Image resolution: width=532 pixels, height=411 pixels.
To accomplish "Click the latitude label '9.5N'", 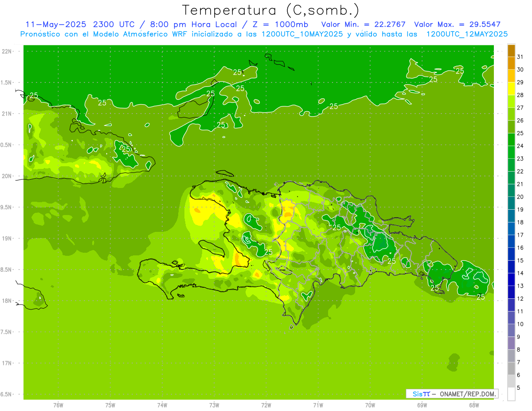I will [7, 207].
